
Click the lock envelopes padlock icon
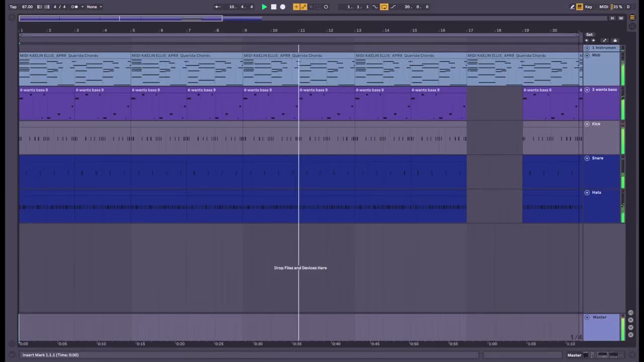coord(615,40)
